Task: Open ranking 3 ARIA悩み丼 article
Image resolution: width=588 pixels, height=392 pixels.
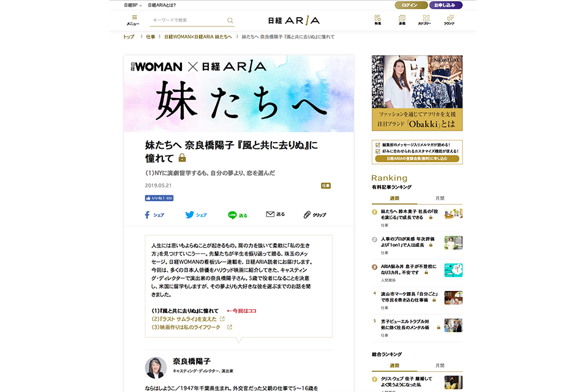Action: (x=409, y=269)
